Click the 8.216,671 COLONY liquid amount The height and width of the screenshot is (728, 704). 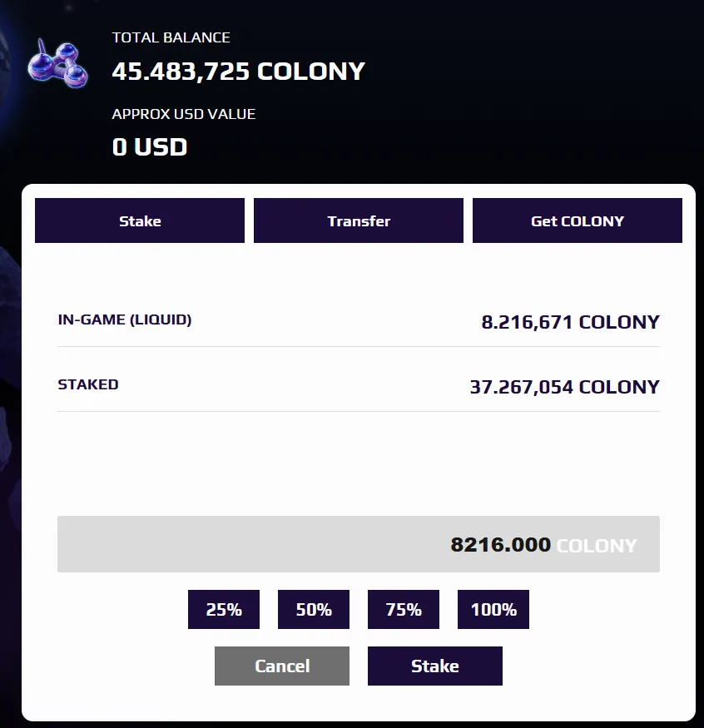coord(570,322)
